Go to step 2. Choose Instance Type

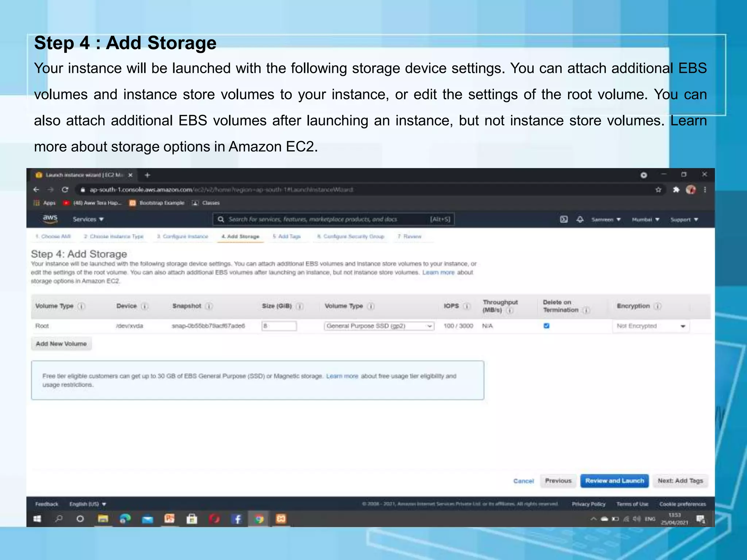tap(114, 236)
